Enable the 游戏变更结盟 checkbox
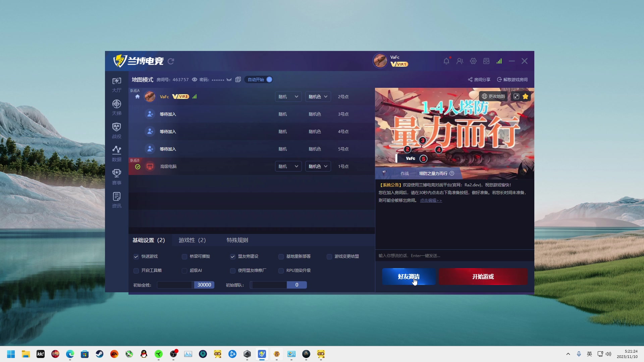Screen dimensions: 644x362 click(x=329, y=257)
